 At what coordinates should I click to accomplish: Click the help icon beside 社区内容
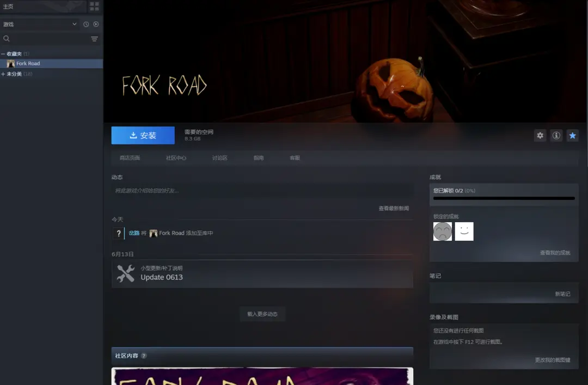pyautogui.click(x=144, y=356)
